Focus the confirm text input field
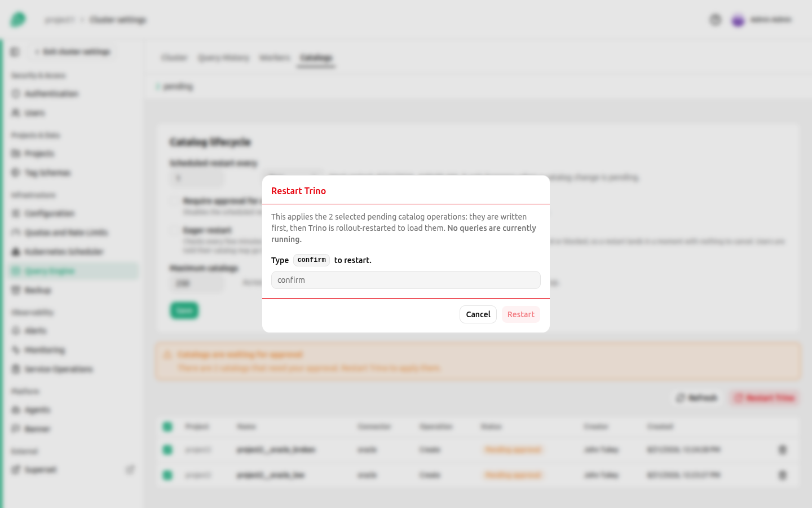The image size is (812, 508). 405,280
